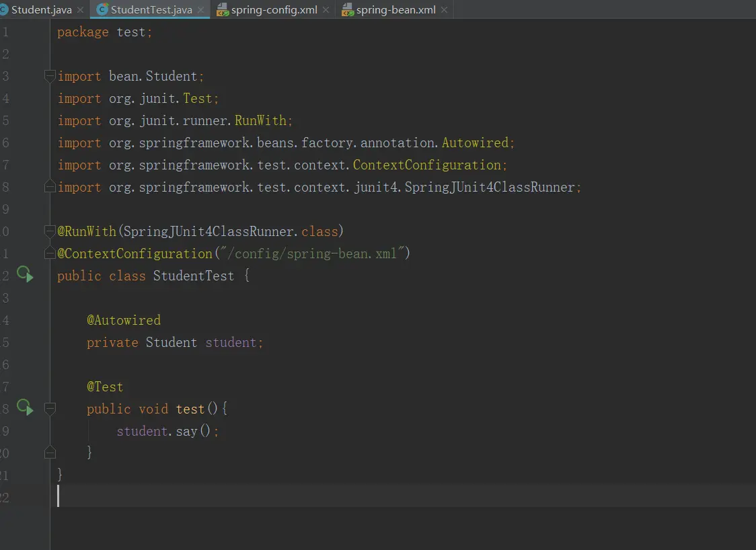The image size is (756, 550).
Task: Click the 'private' keyword in the field declaration
Action: click(x=112, y=342)
